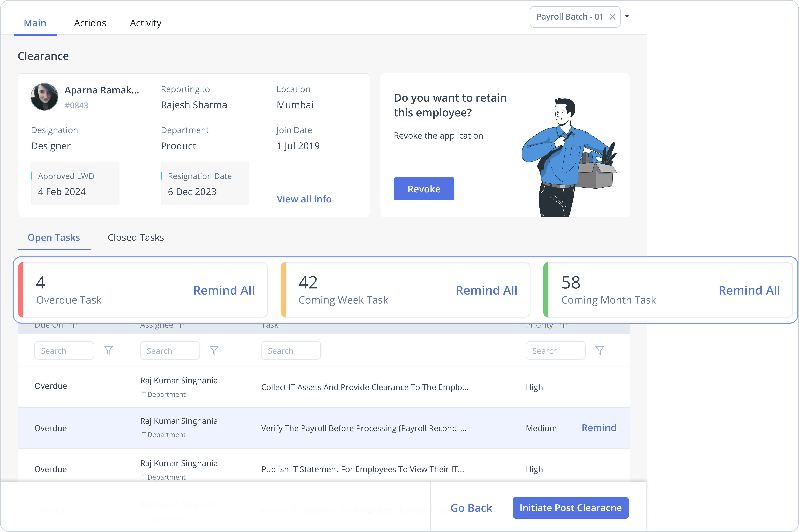The width and height of the screenshot is (799, 532).
Task: Click the Collect IT Assets task row
Action: (324, 387)
